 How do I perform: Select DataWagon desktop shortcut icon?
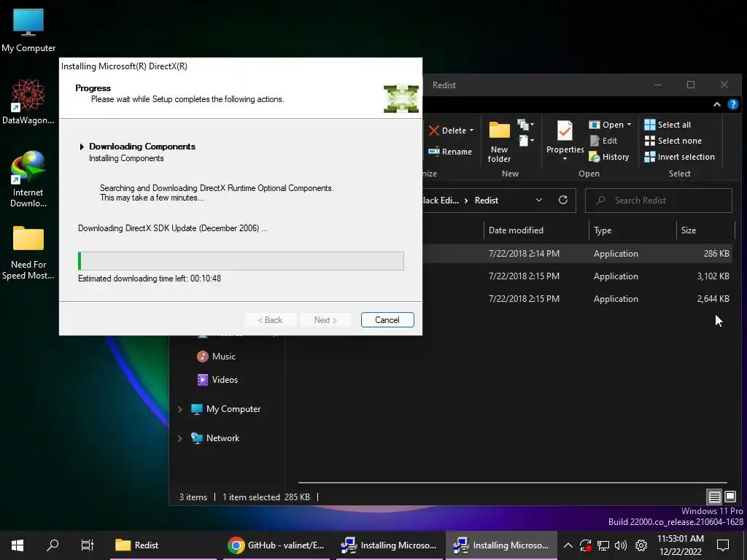tap(28, 102)
